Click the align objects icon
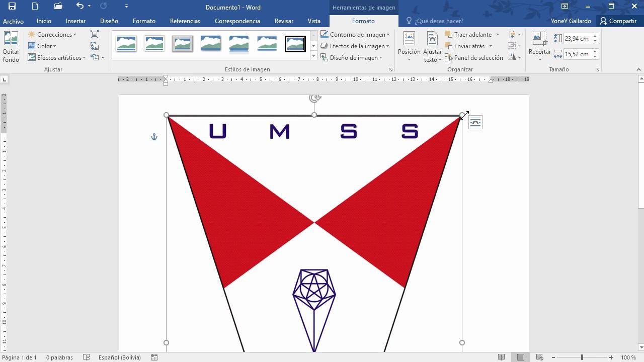This screenshot has width=644, height=362. click(x=515, y=35)
